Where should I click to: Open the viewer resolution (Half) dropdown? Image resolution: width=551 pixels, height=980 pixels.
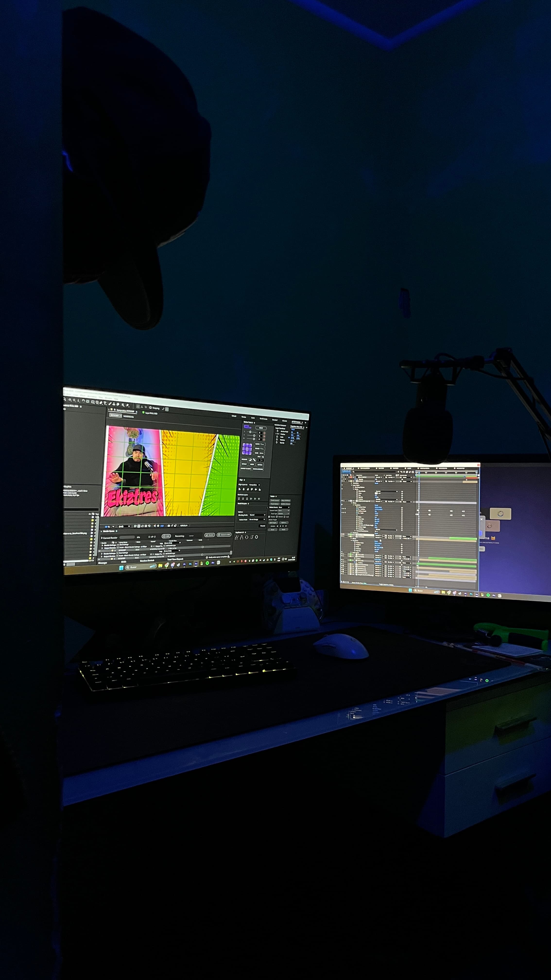pyautogui.click(x=124, y=526)
